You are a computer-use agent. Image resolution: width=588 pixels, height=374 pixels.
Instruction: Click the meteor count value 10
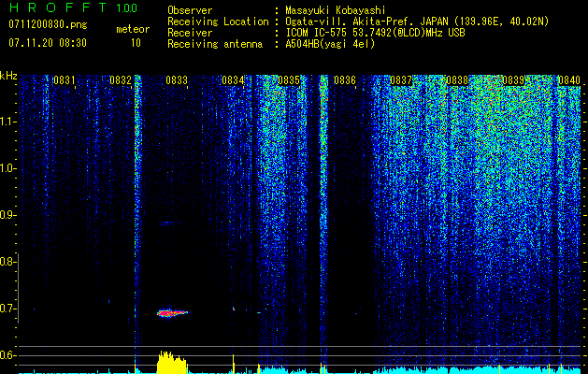(136, 43)
